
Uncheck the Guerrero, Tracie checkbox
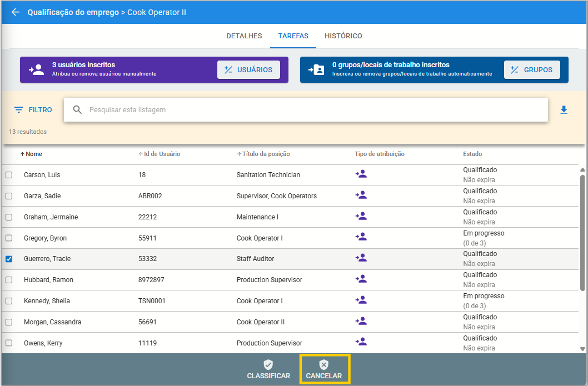[x=9, y=259]
